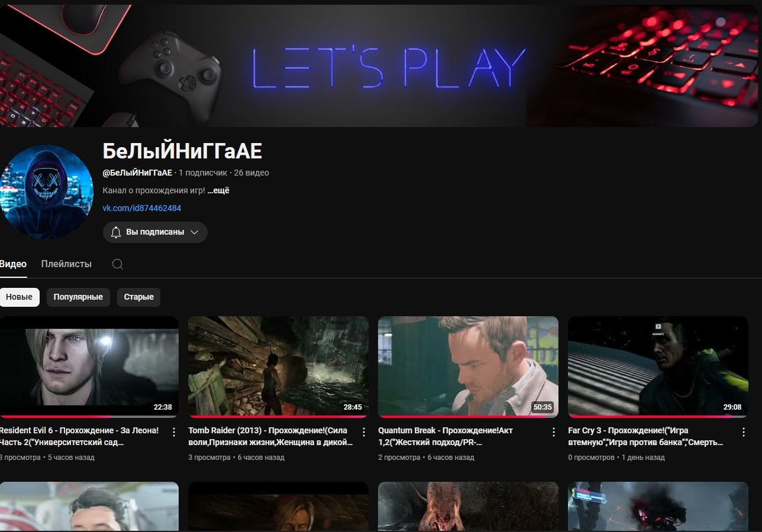Click the 1 подписчик count text

tap(203, 173)
